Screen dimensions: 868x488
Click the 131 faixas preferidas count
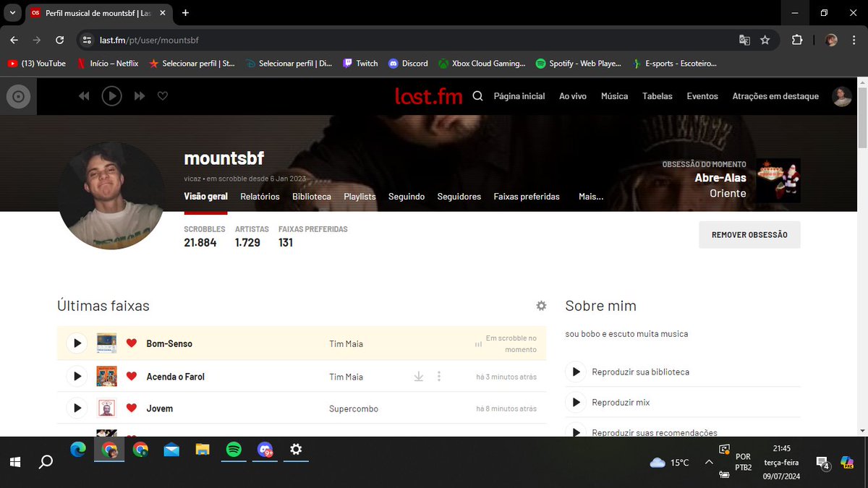(286, 243)
